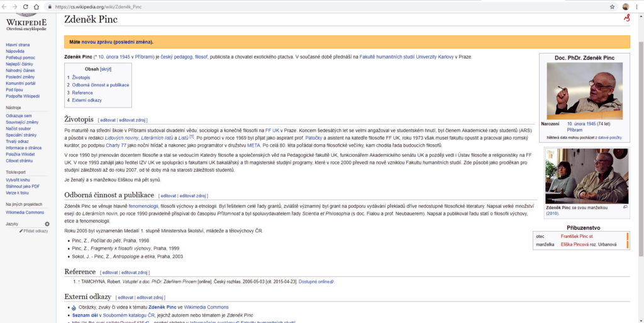The width and height of the screenshot is (644, 323).
Task: Open Lidových noviny link
Action: (x=121, y=138)
